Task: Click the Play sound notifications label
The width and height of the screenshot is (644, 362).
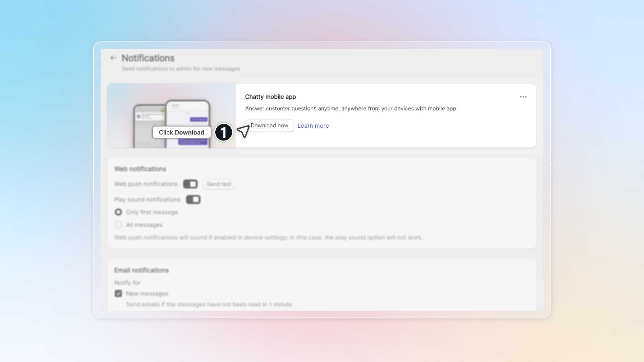Action: tap(147, 199)
